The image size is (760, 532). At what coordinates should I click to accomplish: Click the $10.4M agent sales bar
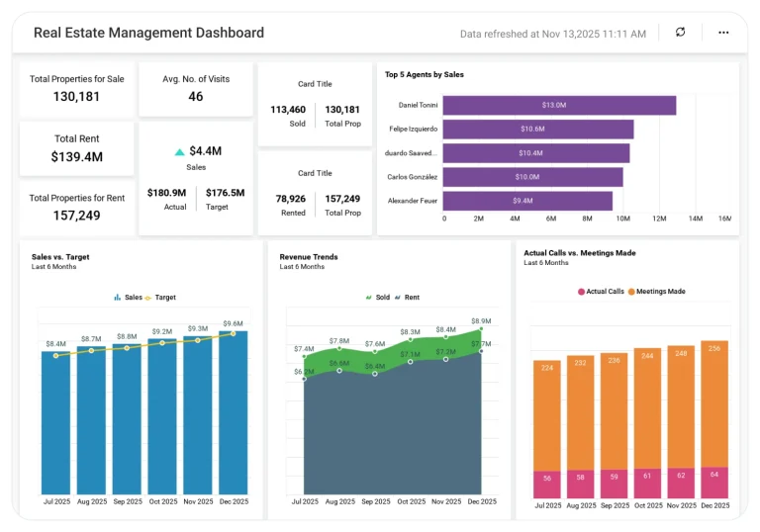[x=536, y=153]
